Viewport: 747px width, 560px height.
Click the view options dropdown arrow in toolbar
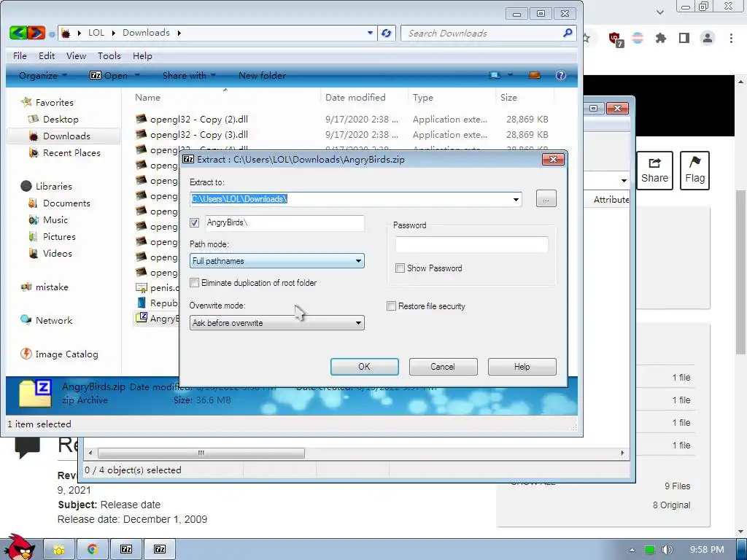[510, 75]
